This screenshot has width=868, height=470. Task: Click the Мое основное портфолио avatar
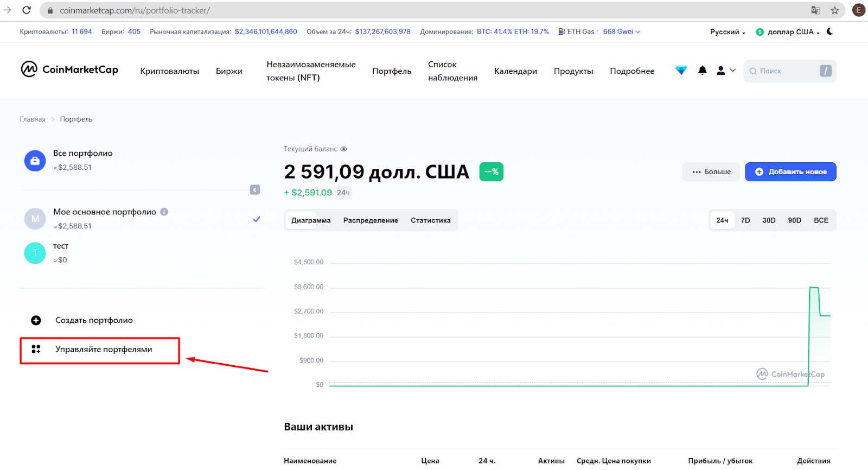point(35,219)
